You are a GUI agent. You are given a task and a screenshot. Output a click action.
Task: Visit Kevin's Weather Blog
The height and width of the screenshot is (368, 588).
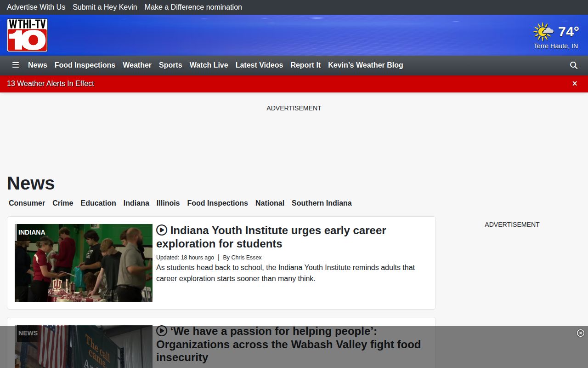tap(366, 65)
